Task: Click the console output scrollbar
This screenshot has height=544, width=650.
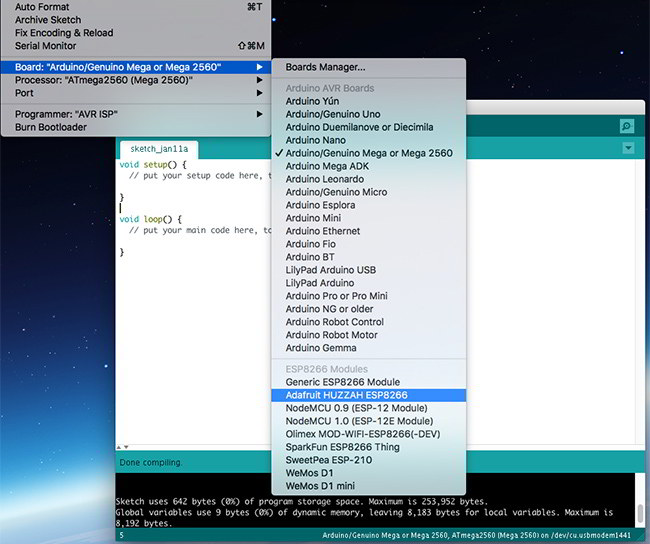Action: pyautogui.click(x=640, y=513)
